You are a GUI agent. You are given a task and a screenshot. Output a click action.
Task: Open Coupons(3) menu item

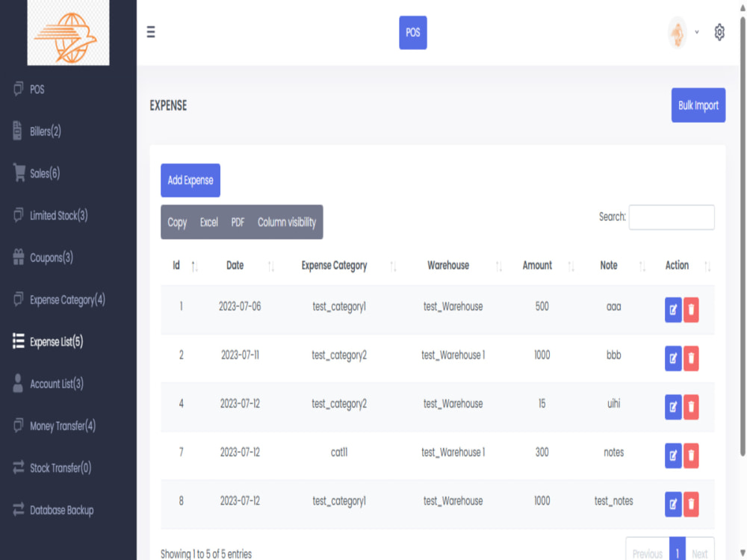[52, 258]
